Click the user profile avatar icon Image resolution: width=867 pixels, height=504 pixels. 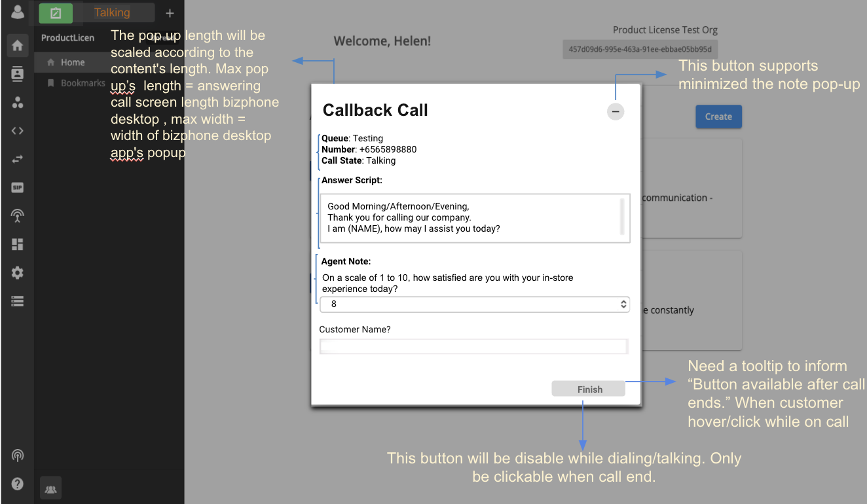coord(18,12)
